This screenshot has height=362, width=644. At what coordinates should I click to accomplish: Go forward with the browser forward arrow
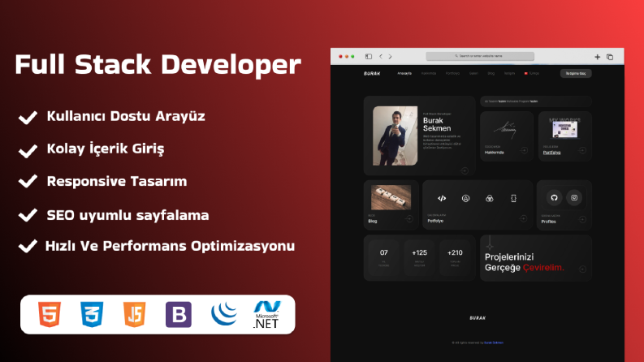coord(390,57)
